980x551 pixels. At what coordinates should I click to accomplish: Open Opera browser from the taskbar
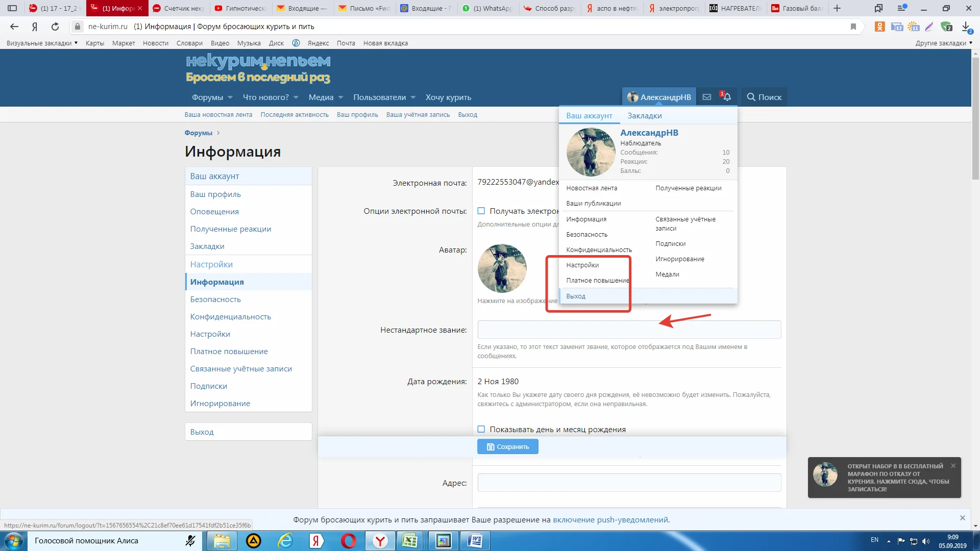349,541
